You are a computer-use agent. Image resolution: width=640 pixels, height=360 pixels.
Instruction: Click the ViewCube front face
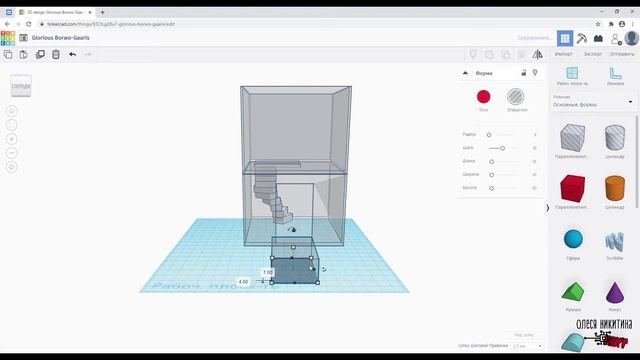tap(21, 86)
